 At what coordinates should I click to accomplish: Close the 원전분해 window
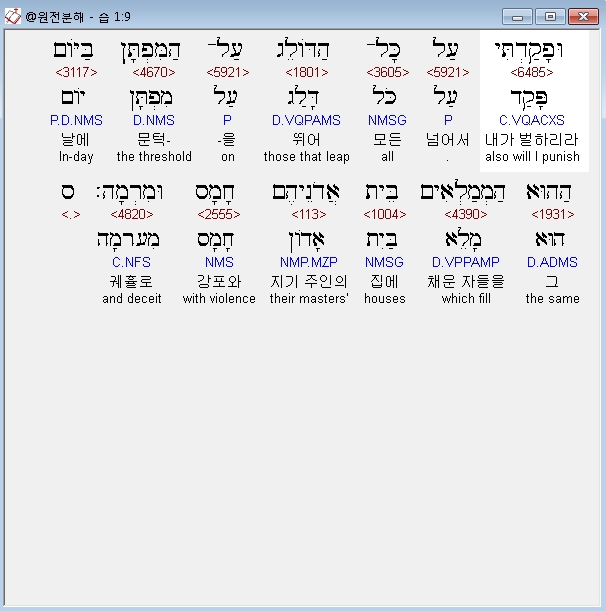pyautogui.click(x=583, y=17)
